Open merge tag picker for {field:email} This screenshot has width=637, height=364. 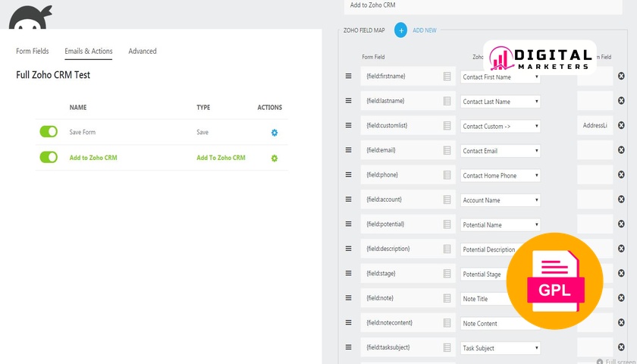click(447, 150)
